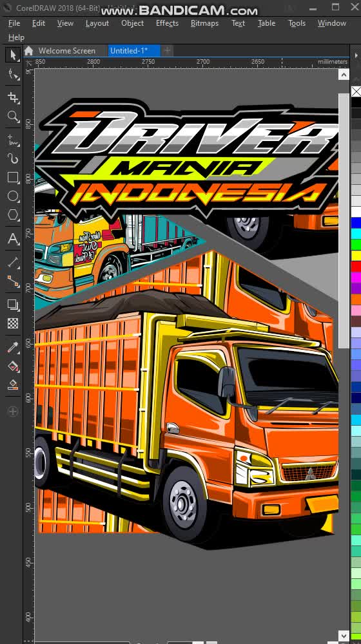Apply the red color swatch in palette
Viewport: 361px width, 644px height.
click(x=356, y=267)
